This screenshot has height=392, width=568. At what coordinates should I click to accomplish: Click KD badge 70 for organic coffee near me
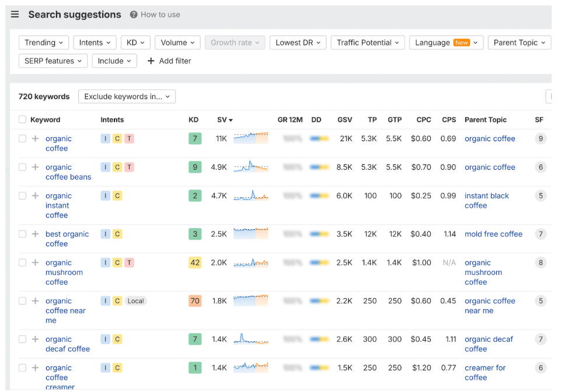pos(195,301)
